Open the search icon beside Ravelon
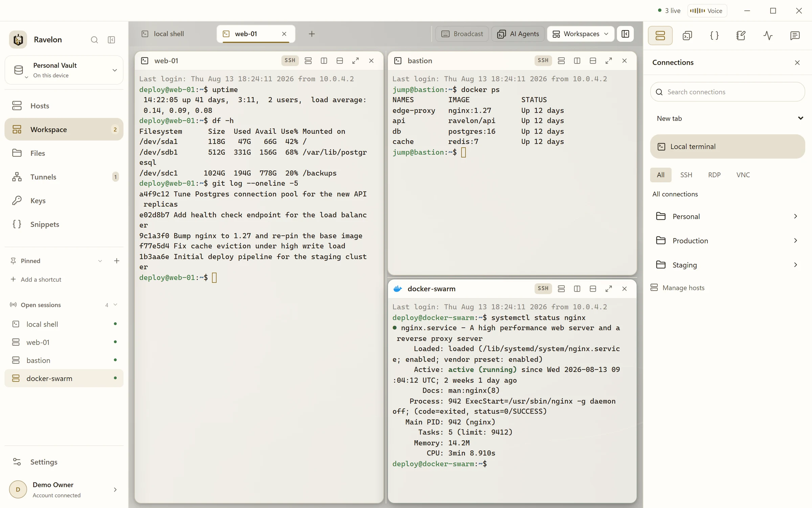 click(94, 40)
